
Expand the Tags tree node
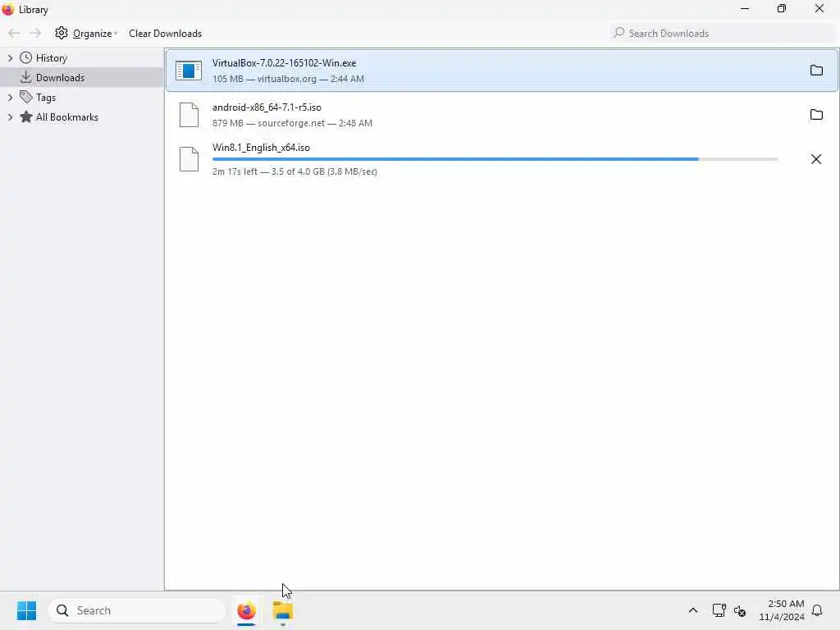click(x=10, y=98)
